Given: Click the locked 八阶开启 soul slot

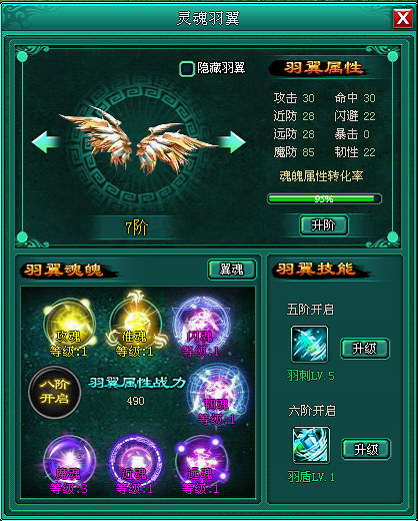Looking at the screenshot, I should coord(55,392).
